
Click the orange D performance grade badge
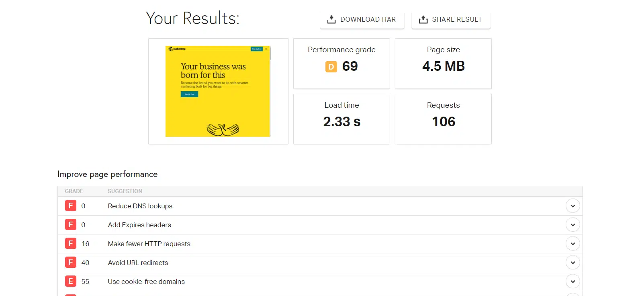click(331, 67)
